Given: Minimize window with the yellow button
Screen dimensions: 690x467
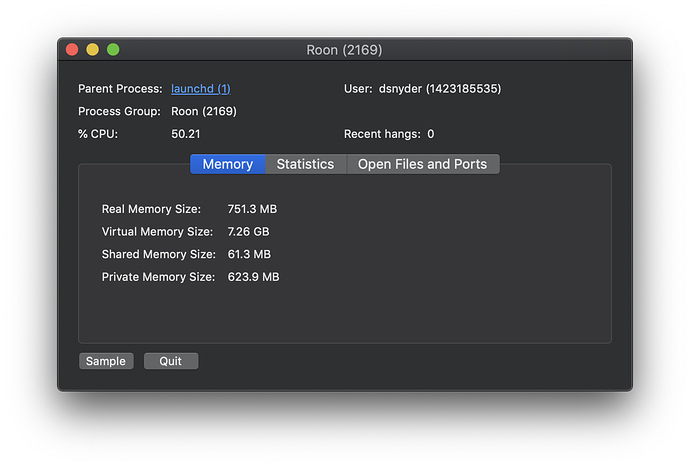Looking at the screenshot, I should (92, 49).
